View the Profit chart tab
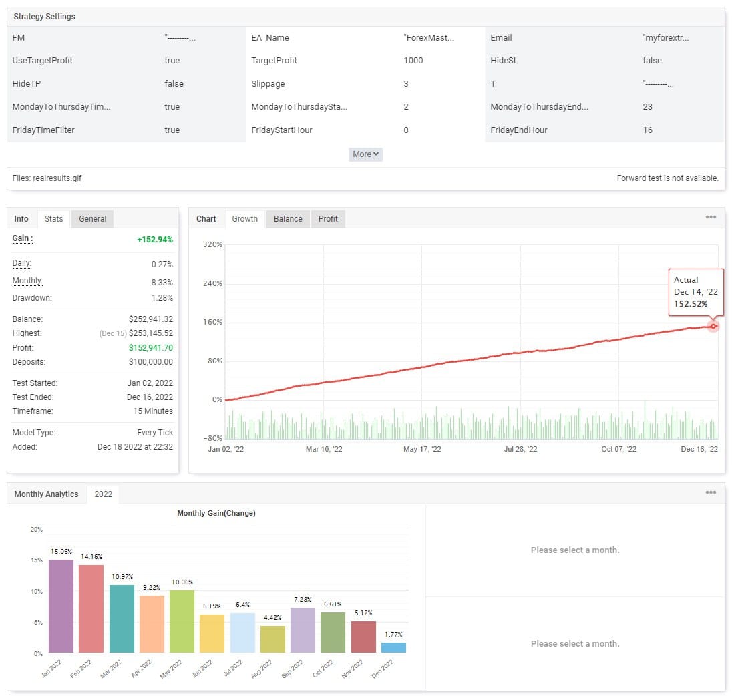This screenshot has width=734, height=700. coord(328,219)
